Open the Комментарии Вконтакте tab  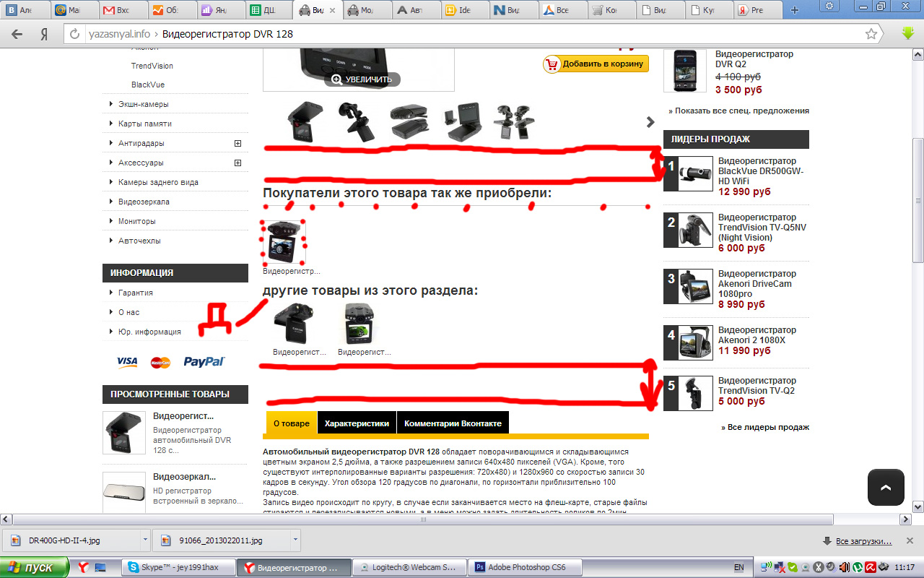coord(453,423)
